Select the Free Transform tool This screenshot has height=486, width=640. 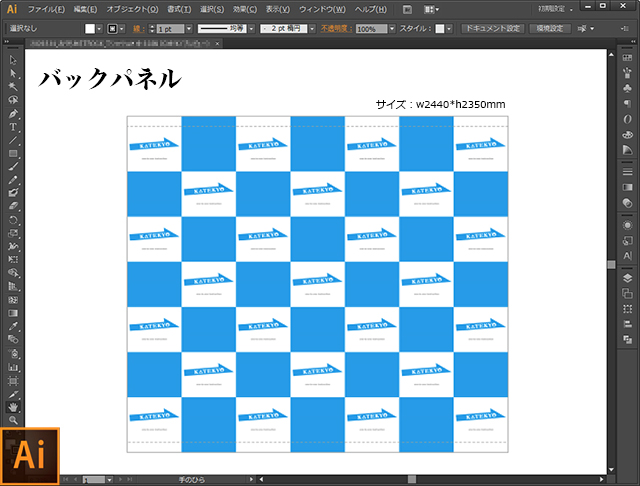[x=13, y=260]
